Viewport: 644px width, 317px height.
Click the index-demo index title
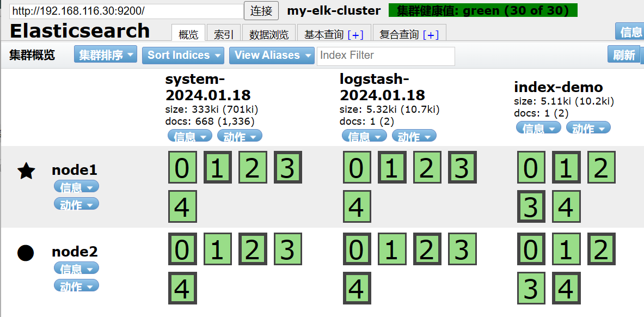coord(559,87)
